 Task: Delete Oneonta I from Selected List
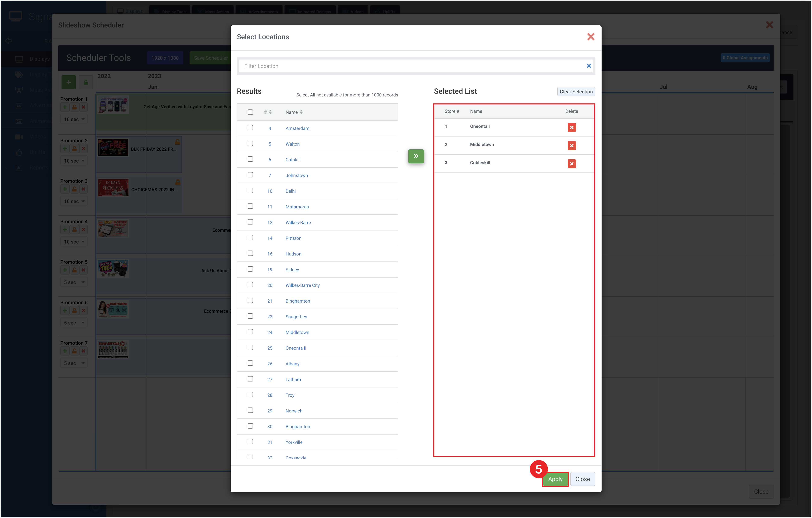click(x=571, y=127)
